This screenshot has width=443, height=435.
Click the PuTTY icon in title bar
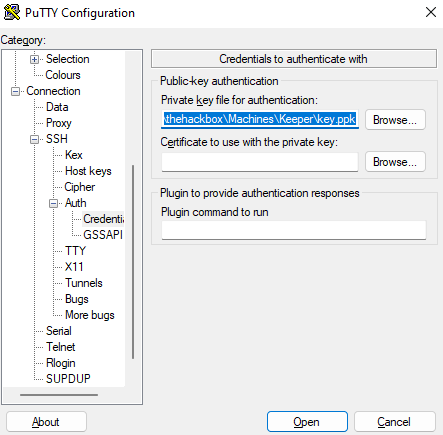[12, 13]
